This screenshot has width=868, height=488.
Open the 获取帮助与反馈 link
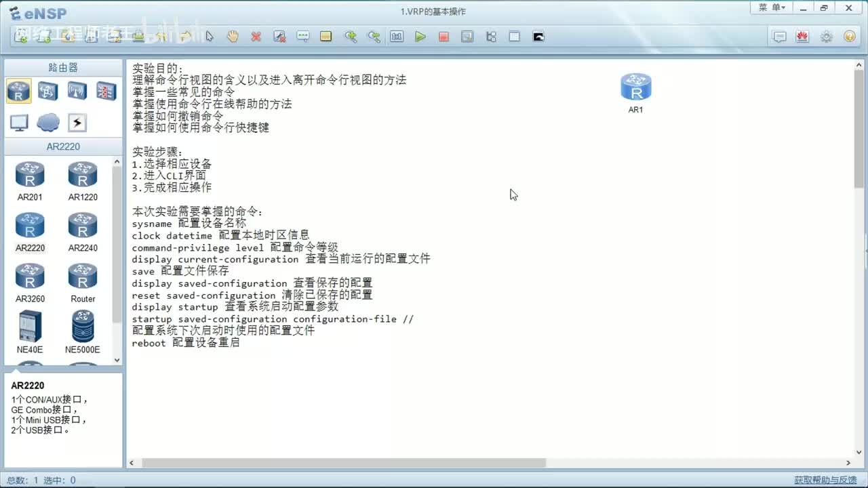pos(825,480)
